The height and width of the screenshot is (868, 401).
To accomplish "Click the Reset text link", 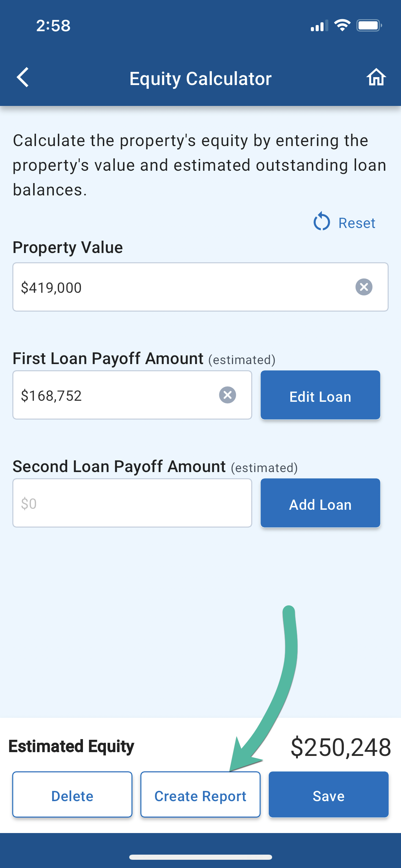I will 357,223.
